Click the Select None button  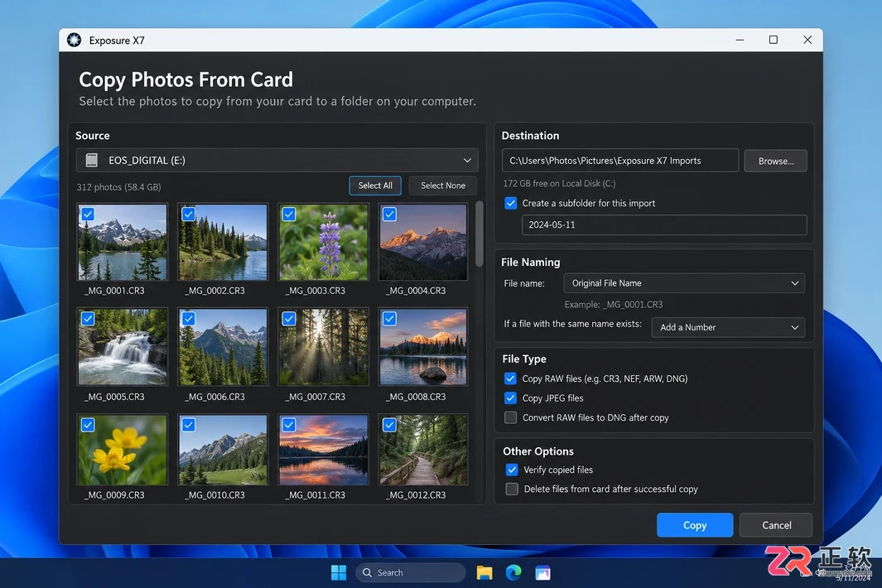443,186
